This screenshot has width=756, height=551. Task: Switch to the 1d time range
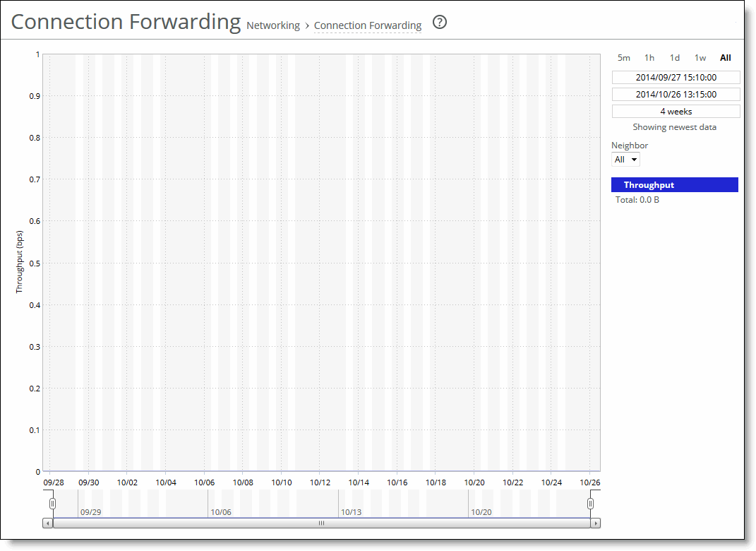[675, 58]
